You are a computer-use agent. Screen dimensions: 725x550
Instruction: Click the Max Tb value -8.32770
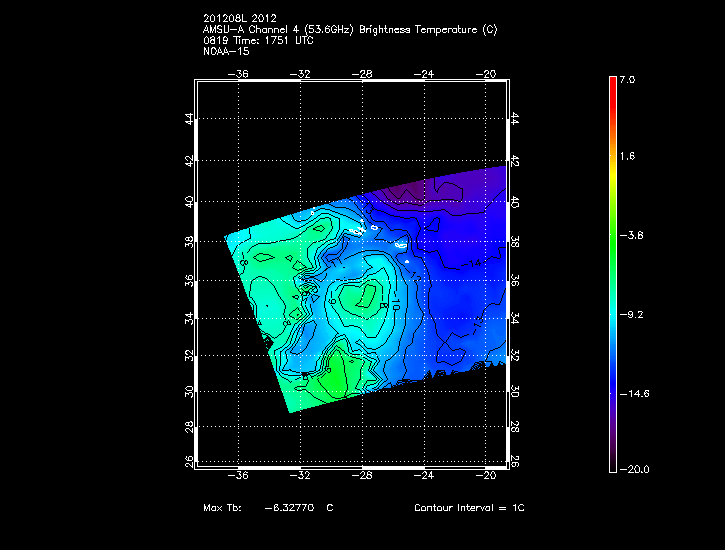tap(289, 508)
